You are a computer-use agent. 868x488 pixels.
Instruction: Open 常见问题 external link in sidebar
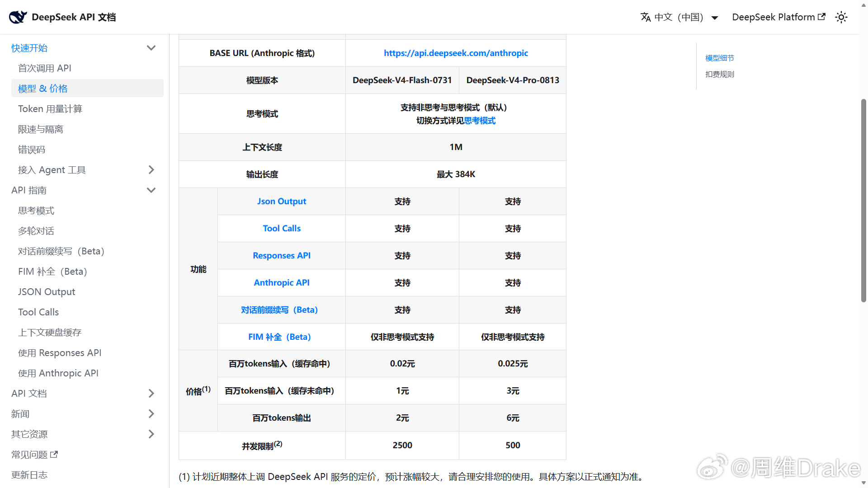click(35, 455)
